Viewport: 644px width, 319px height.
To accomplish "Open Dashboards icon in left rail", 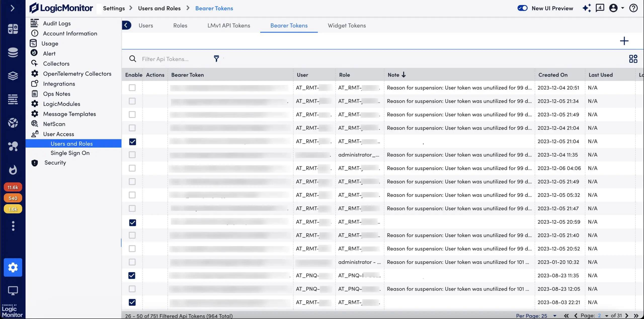I will tap(13, 29).
